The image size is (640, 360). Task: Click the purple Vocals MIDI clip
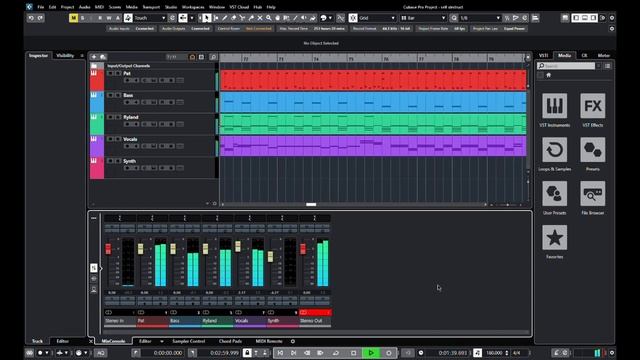point(373,146)
